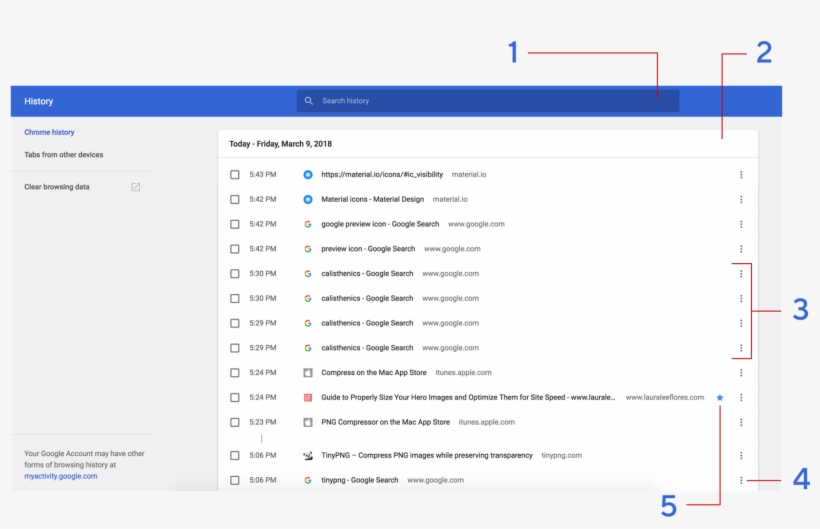Click the Google favicon of google preview icon search
This screenshot has height=529, width=820.
pyautogui.click(x=308, y=224)
